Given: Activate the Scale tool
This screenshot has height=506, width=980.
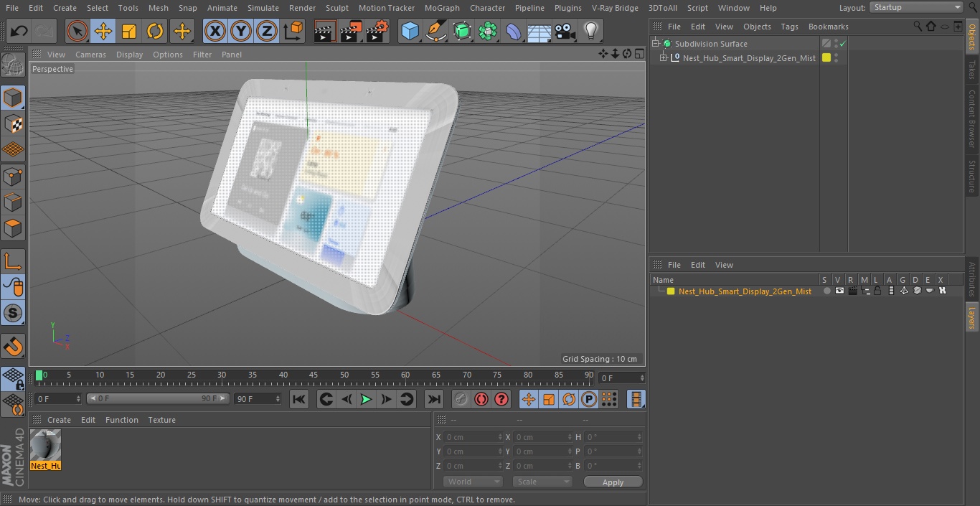Looking at the screenshot, I should click(x=129, y=31).
